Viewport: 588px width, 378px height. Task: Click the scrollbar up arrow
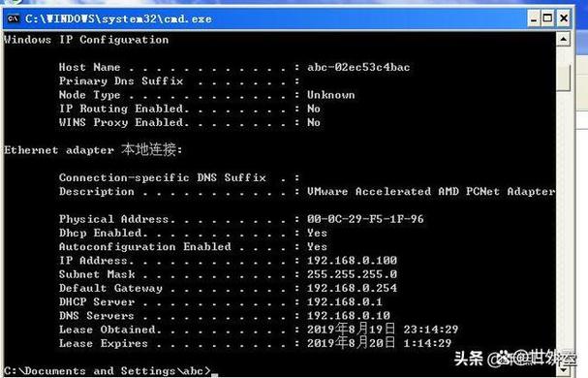click(563, 39)
